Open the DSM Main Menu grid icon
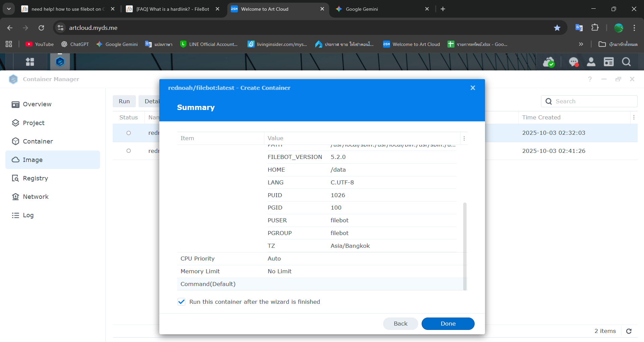This screenshot has width=644, height=342. tap(30, 62)
